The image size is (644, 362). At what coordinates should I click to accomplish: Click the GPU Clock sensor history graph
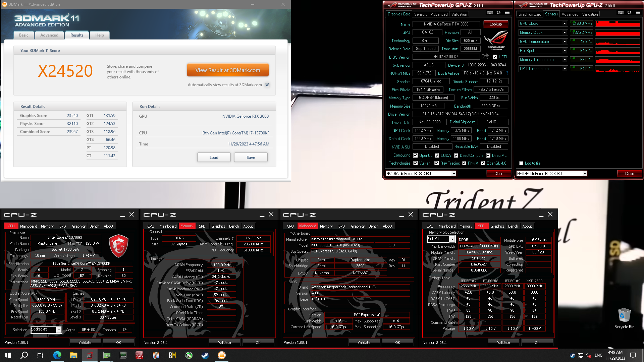(618, 23)
